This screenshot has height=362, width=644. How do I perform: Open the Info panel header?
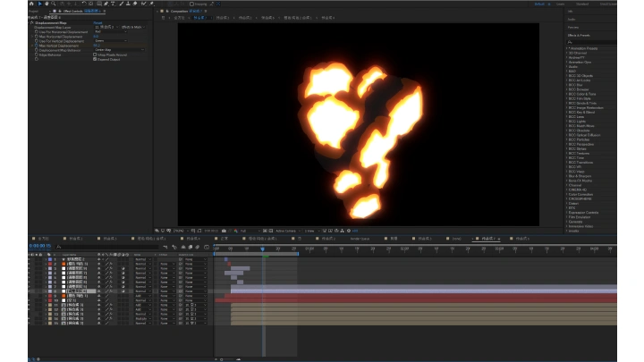pyautogui.click(x=571, y=12)
